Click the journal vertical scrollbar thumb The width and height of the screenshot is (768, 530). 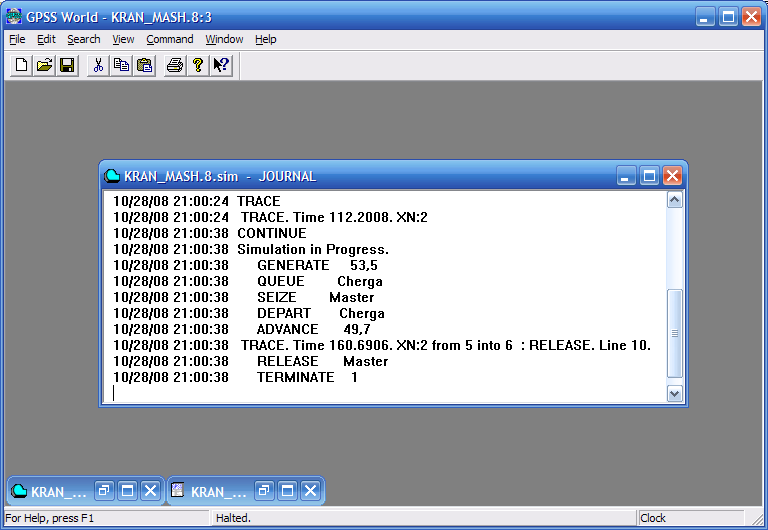click(674, 333)
